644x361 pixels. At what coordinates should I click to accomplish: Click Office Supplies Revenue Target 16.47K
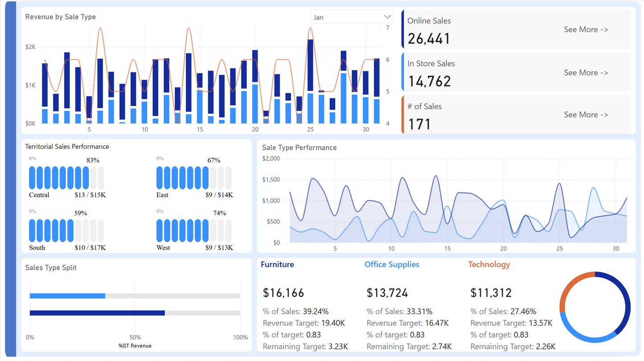(x=408, y=323)
